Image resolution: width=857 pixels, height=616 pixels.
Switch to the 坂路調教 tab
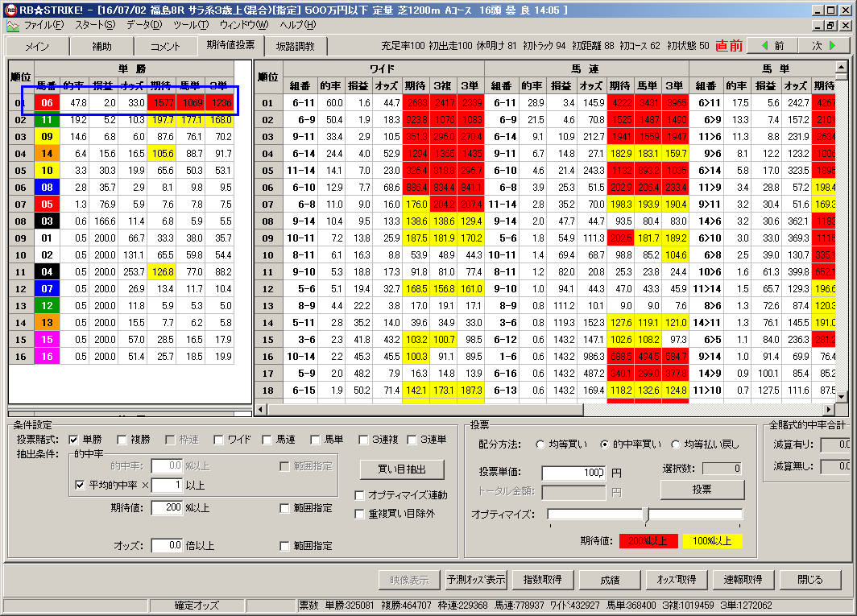click(x=295, y=47)
